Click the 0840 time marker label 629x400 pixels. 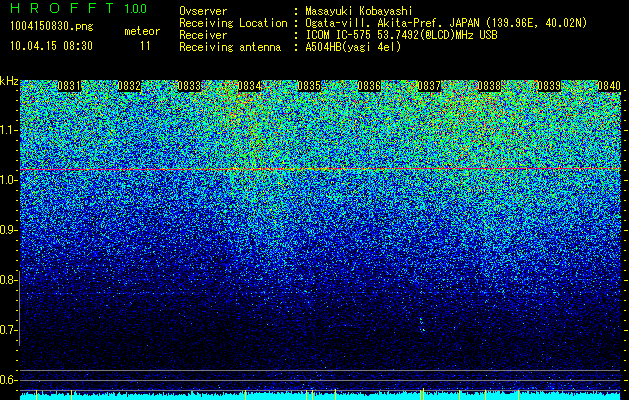[609, 86]
